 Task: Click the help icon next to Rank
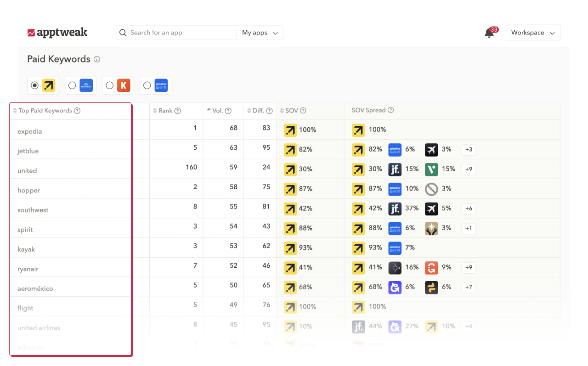pyautogui.click(x=178, y=111)
